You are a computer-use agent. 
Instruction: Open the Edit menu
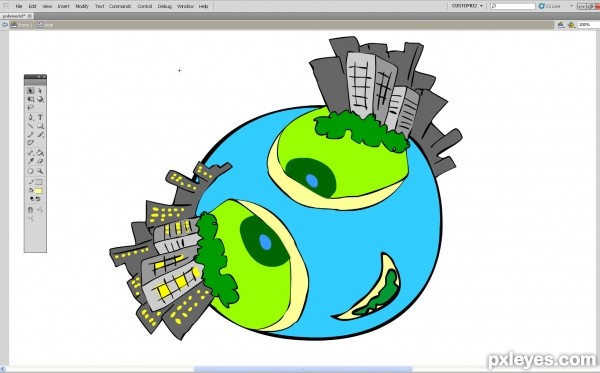[x=33, y=7]
